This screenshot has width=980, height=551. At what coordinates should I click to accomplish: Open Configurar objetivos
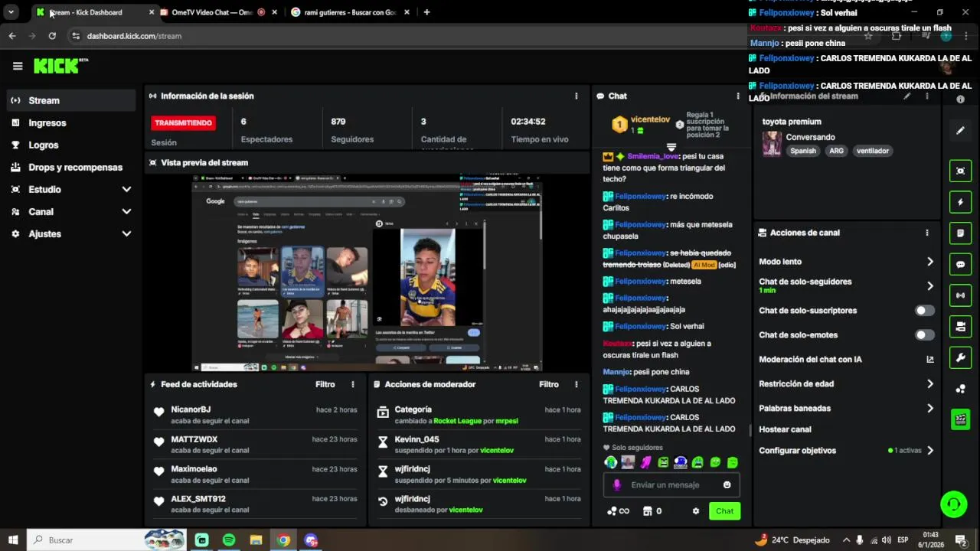tap(847, 451)
